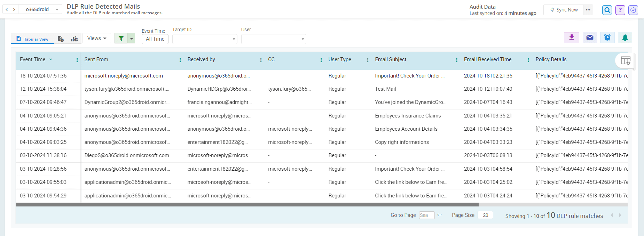Click the envelope email report icon

(x=589, y=38)
